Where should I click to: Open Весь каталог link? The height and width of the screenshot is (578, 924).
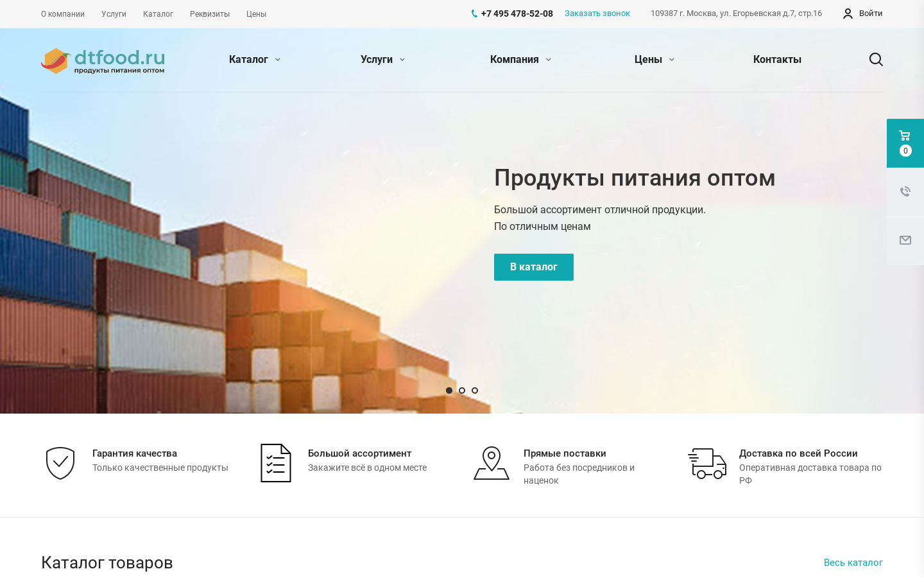click(853, 563)
